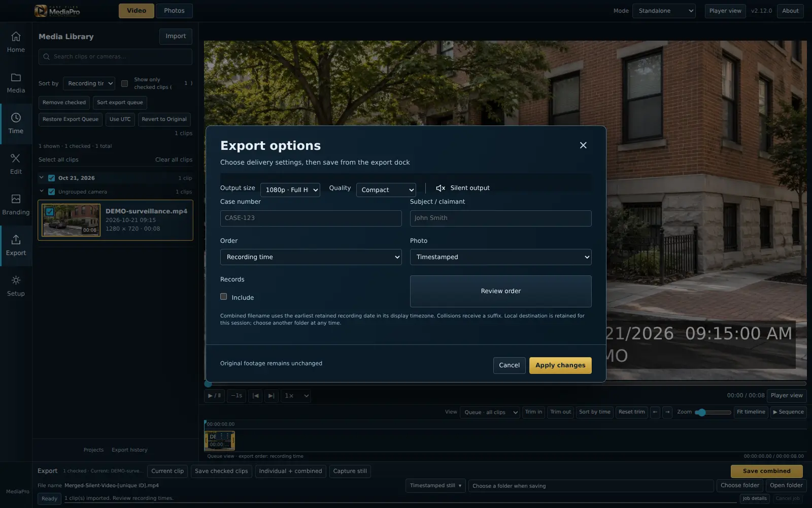Open the Photo Timestamped dropdown
The image size is (812, 508).
tap(501, 257)
